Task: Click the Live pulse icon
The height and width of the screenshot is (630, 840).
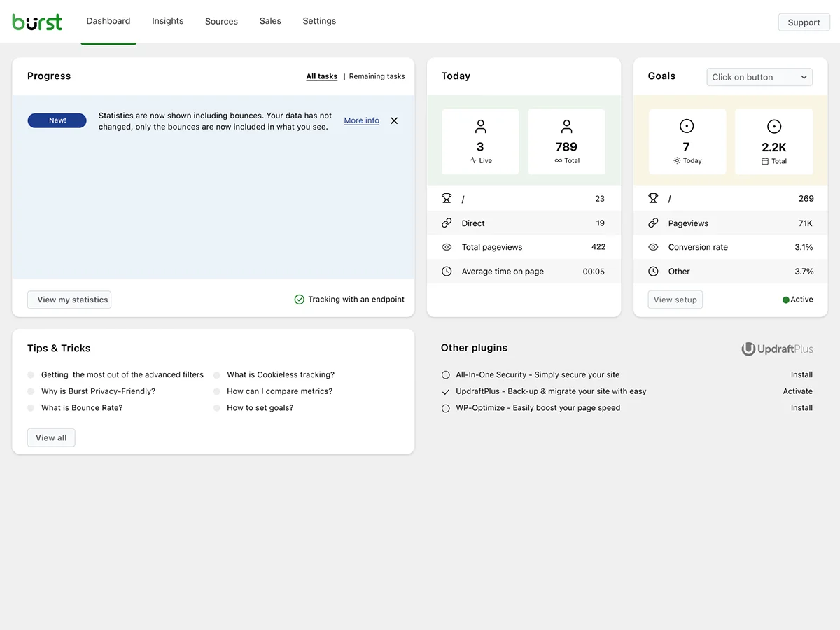Action: click(x=473, y=160)
